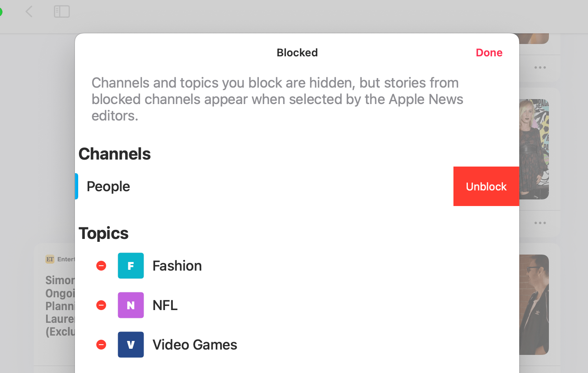The width and height of the screenshot is (588, 373).
Task: Open the man with glasses story thumbnail
Action: click(x=534, y=305)
